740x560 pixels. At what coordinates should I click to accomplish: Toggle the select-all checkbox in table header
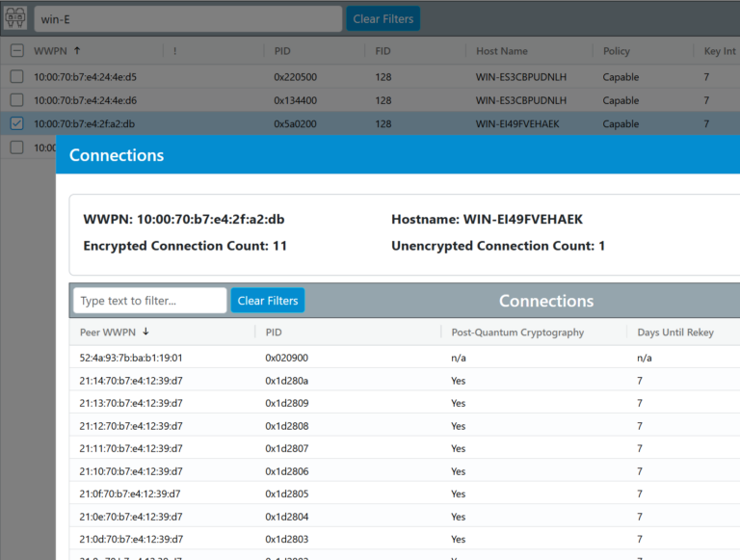(x=16, y=51)
